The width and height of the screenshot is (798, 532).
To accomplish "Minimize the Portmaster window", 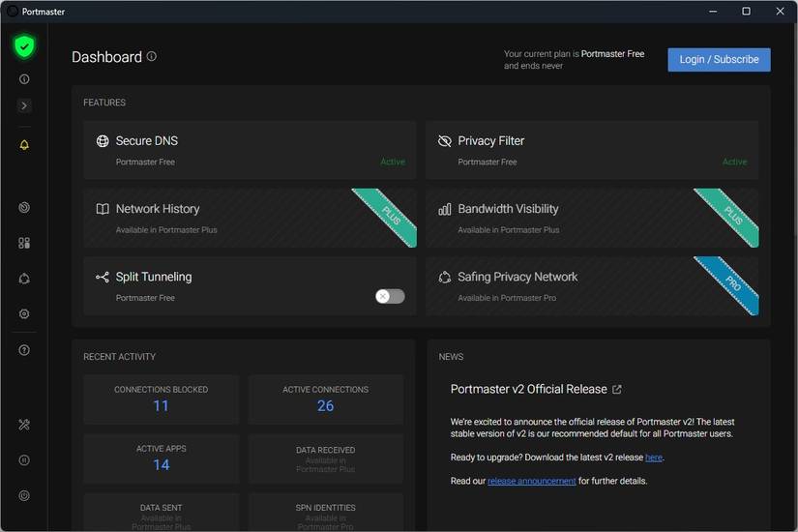I will [713, 12].
